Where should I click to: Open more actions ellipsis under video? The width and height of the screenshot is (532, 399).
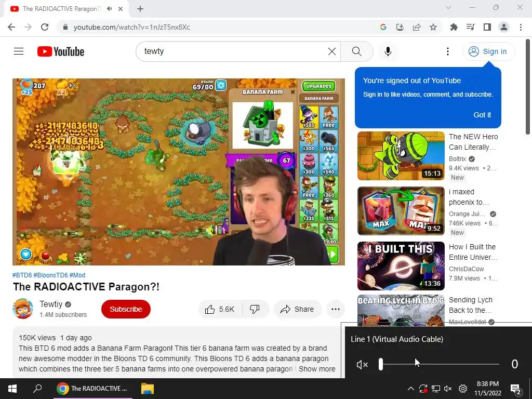[336, 309]
